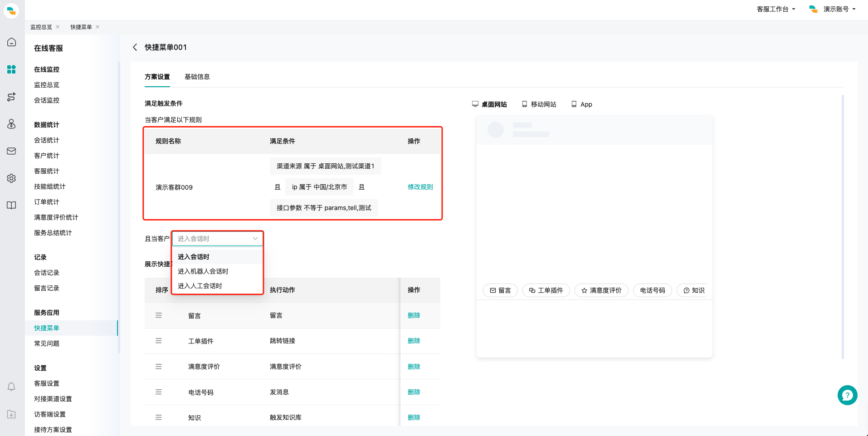The width and height of the screenshot is (868, 436).
Task: Open the mail envelope icon in sidebar
Action: (12, 151)
